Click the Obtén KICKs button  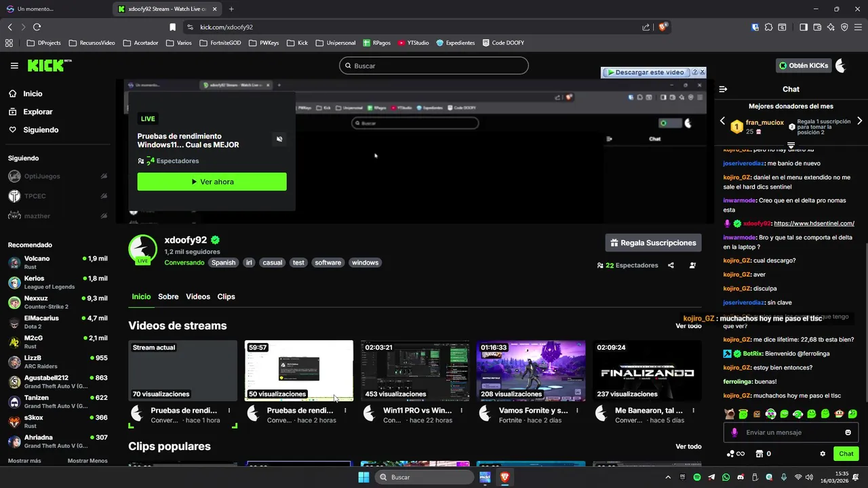click(804, 66)
